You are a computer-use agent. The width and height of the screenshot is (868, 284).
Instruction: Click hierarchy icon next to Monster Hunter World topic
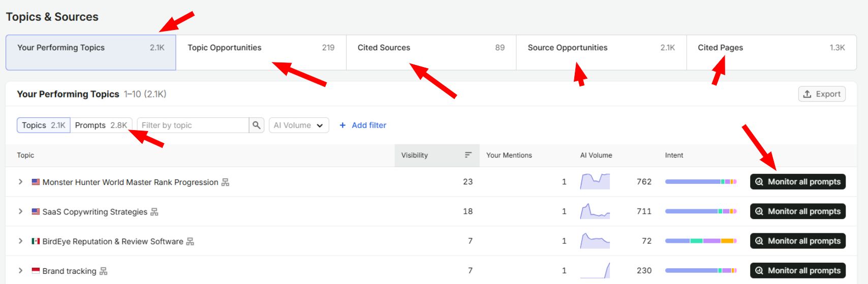[225, 182]
